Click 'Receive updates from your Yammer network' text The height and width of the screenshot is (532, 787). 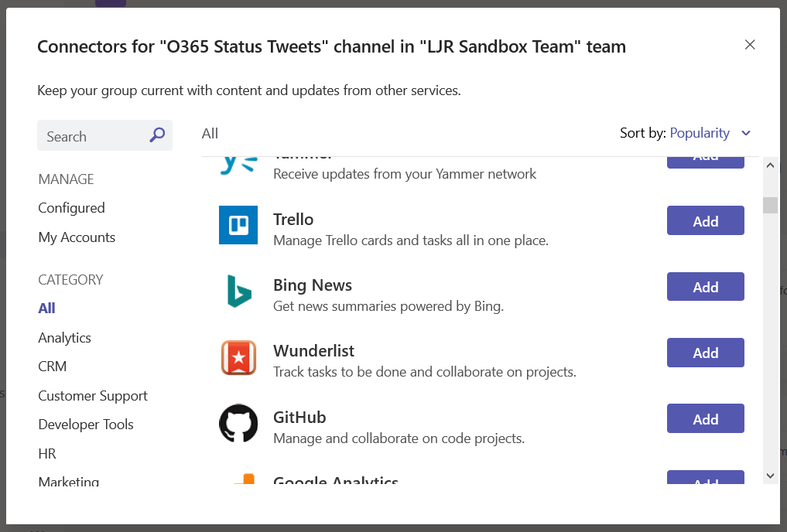pos(405,174)
